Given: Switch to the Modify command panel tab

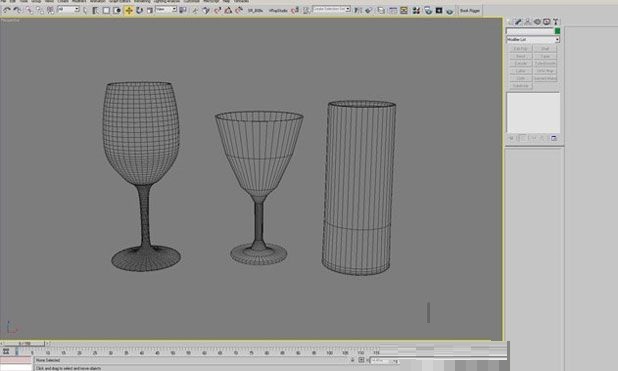Looking at the screenshot, I should pos(518,22).
